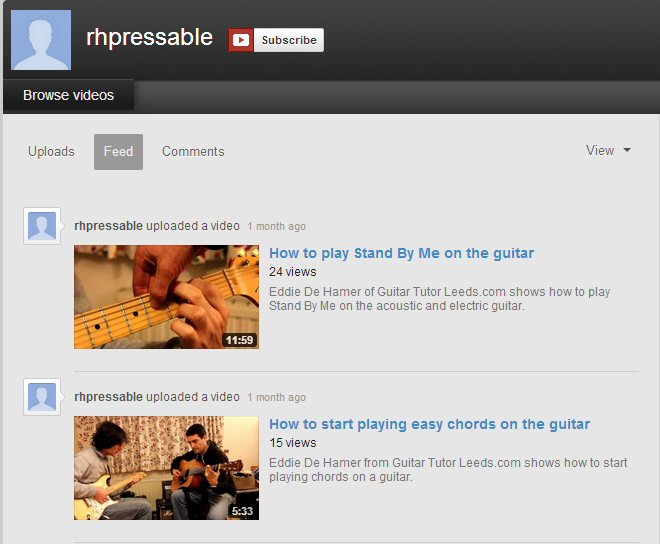Click the rhpressable channel name heading
This screenshot has width=660, height=544.
point(149,38)
